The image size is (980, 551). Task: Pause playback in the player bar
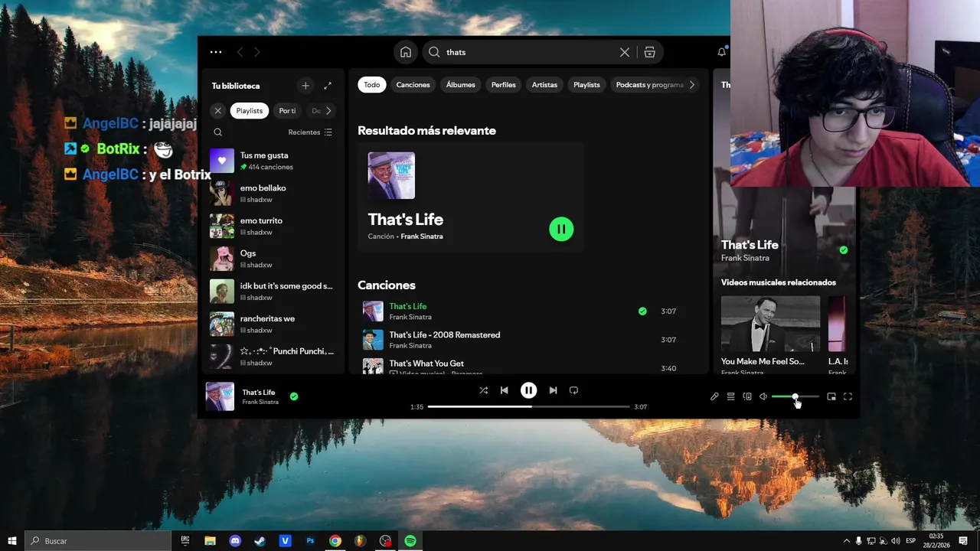(x=528, y=390)
